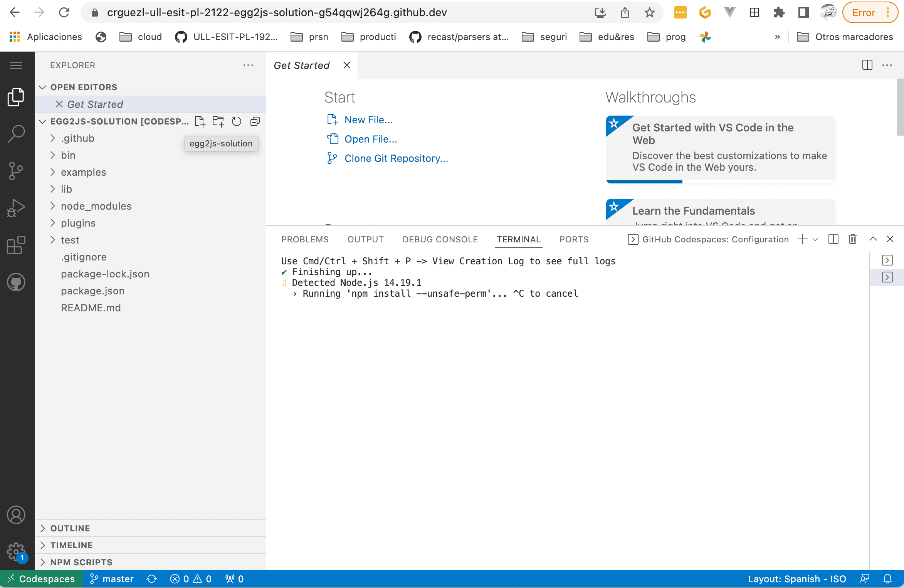Image resolution: width=904 pixels, height=588 pixels.
Task: Click the Clone Git Repository link
Action: (396, 158)
